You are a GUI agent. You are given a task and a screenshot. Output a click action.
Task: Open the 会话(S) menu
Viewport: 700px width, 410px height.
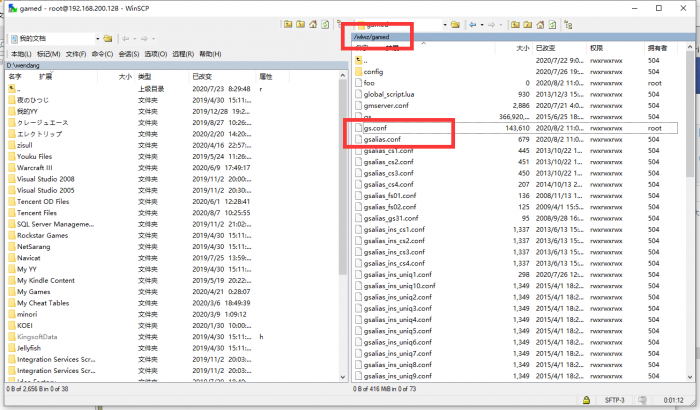(129, 53)
